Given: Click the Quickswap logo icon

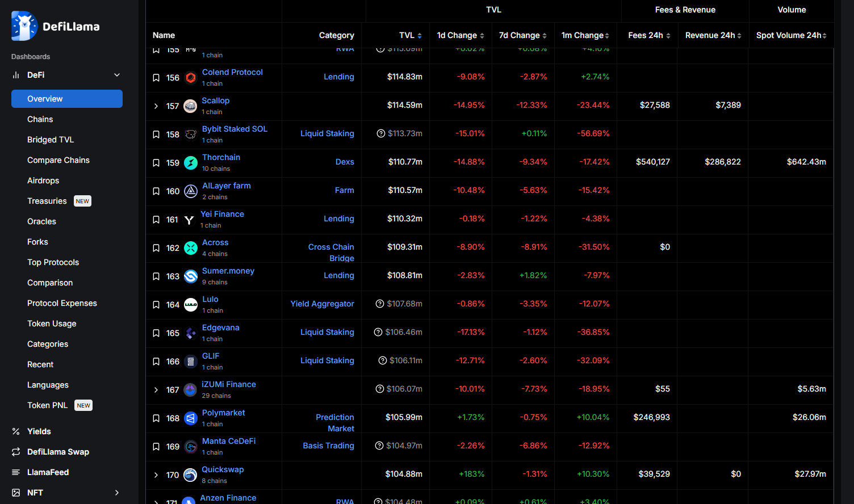Looking at the screenshot, I should tap(190, 475).
